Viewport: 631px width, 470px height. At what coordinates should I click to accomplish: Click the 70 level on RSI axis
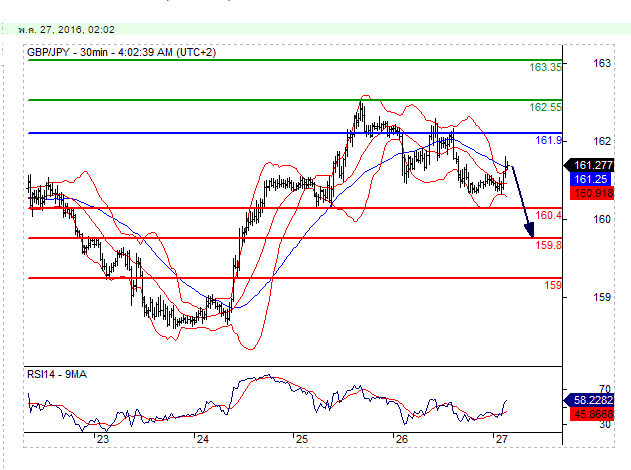[x=604, y=388]
